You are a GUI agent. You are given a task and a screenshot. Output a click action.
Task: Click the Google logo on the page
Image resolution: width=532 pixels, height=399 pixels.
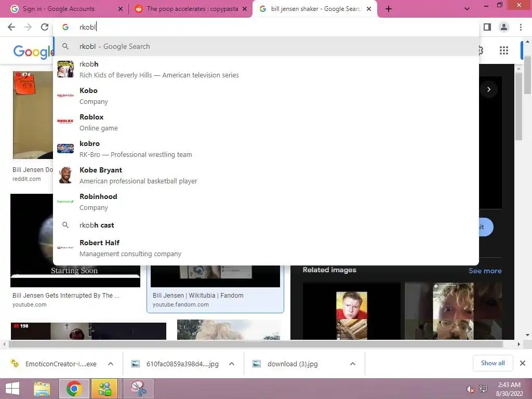point(33,51)
